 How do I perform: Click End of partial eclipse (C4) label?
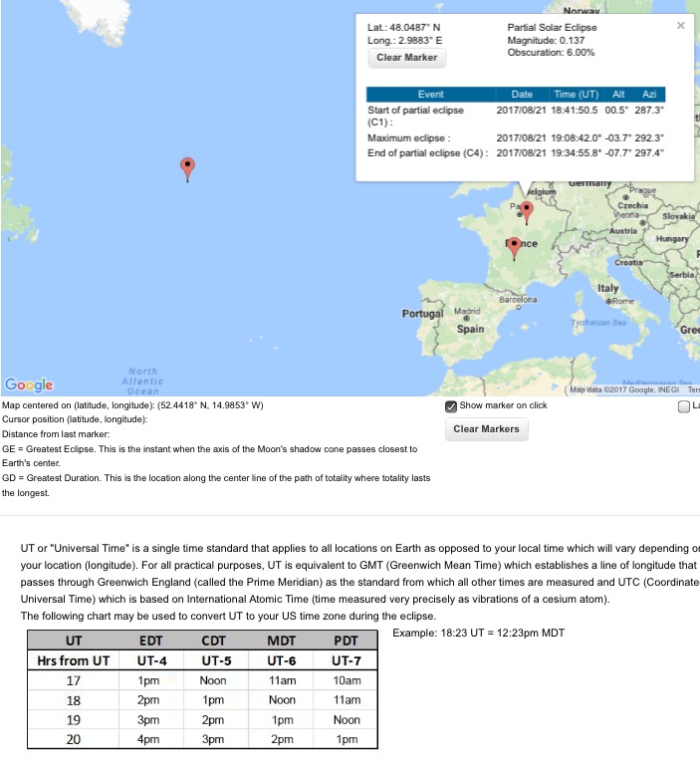pos(428,153)
